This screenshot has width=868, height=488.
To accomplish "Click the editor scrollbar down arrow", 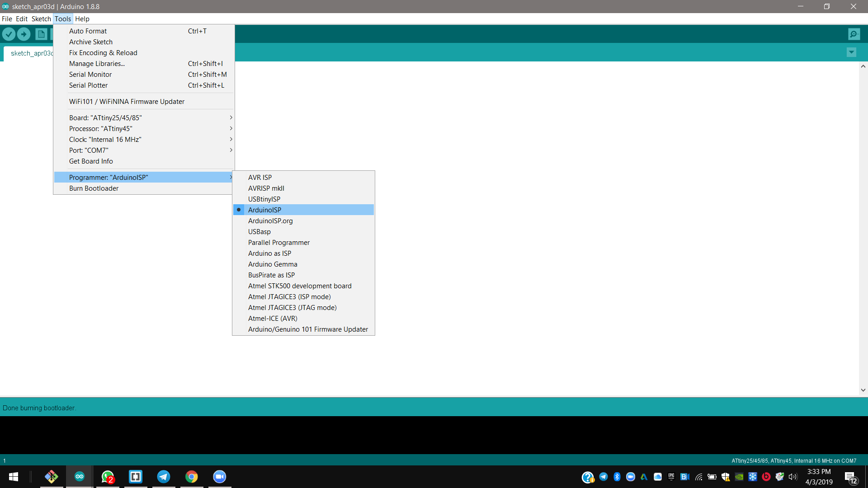I will click(863, 390).
